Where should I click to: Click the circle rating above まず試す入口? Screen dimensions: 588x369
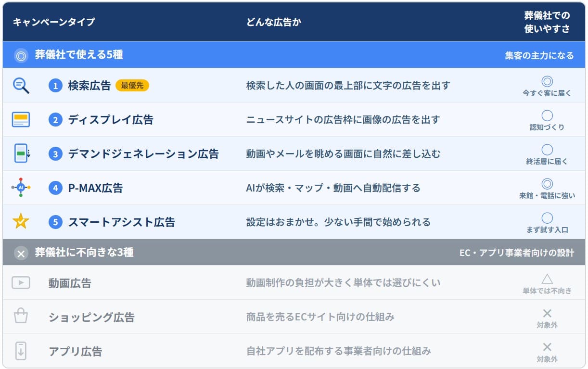pos(547,218)
